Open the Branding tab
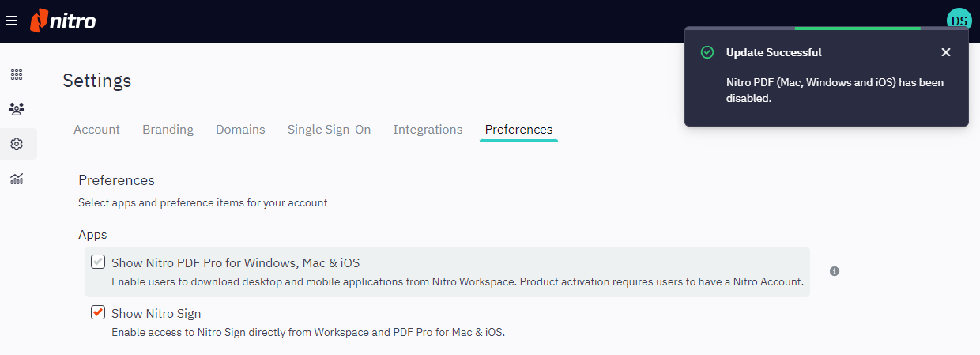This screenshot has width=980, height=355. pyautogui.click(x=168, y=130)
